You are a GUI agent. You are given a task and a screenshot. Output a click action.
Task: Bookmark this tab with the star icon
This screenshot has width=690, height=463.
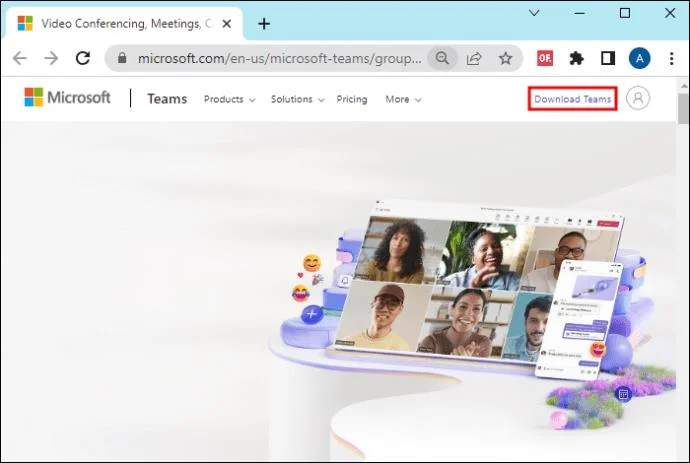click(505, 58)
